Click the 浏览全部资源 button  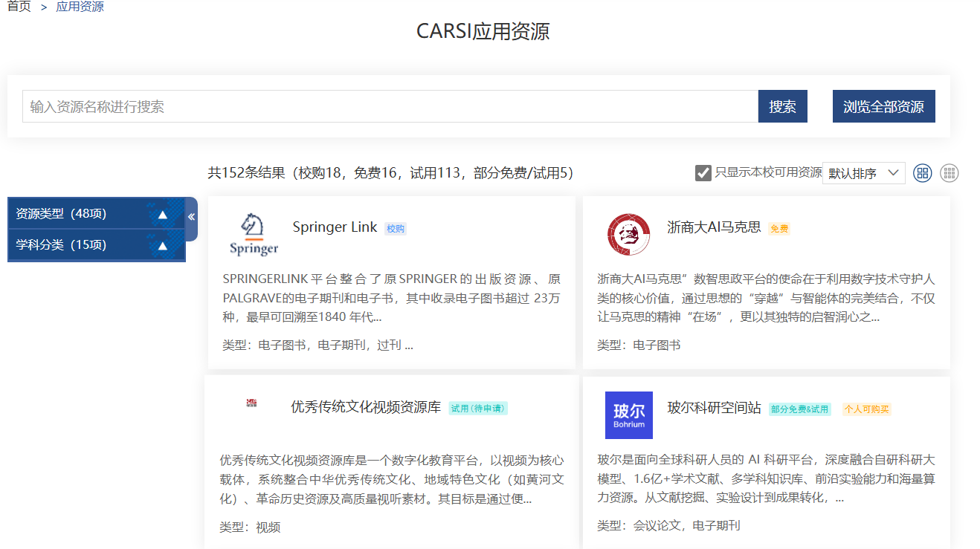(x=884, y=106)
